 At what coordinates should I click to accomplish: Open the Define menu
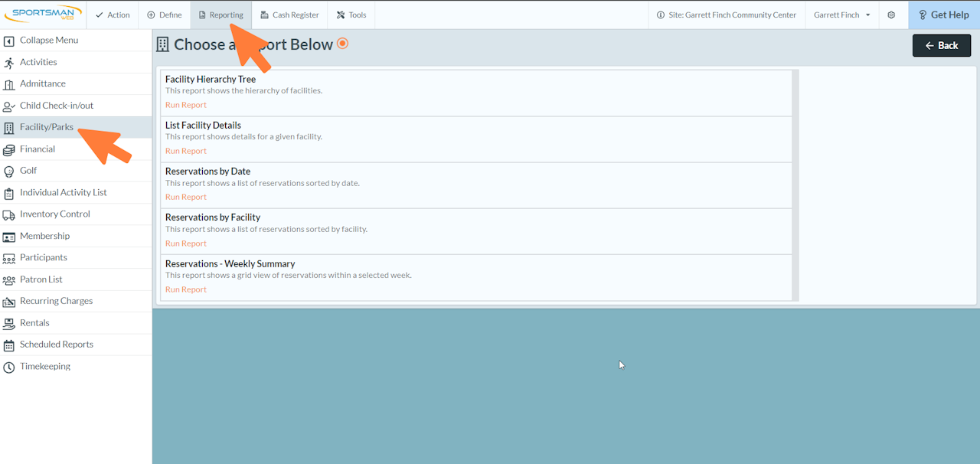(164, 15)
